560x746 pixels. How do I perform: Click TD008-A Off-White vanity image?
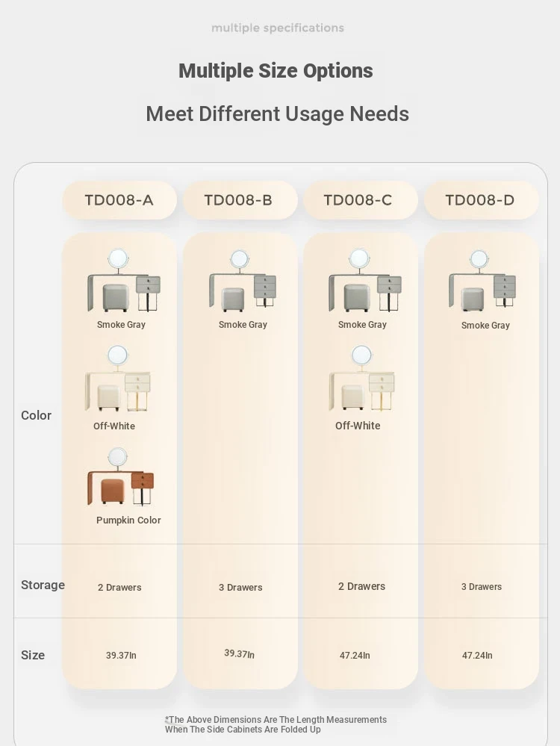118,379
